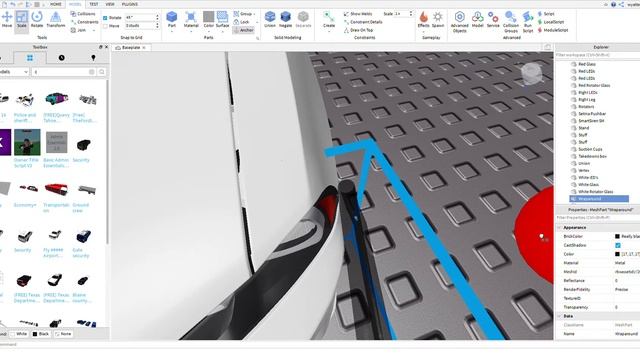Select Takedowns box in the Explorer

(592, 156)
